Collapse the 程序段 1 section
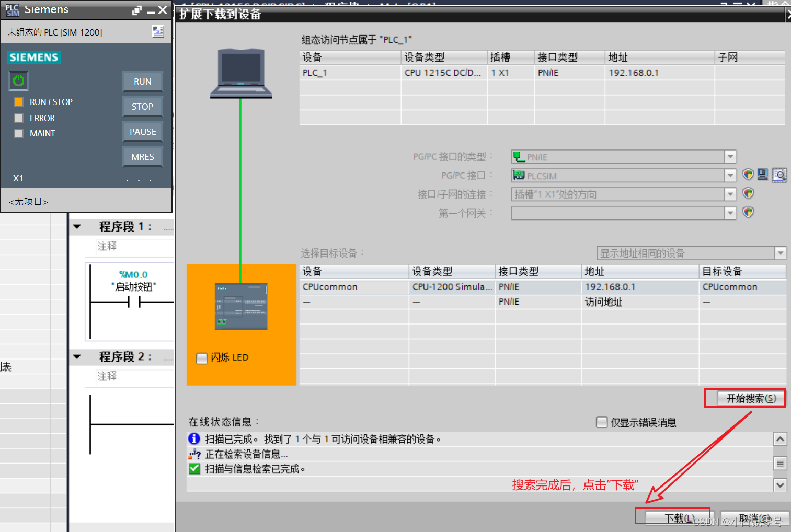This screenshot has width=791, height=532. (x=77, y=226)
